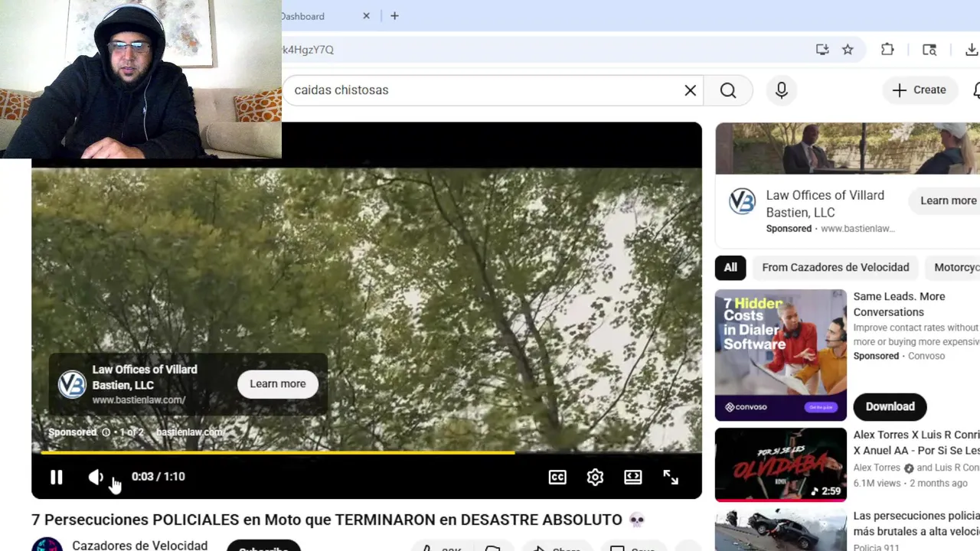Click sidebar ad banner image
The height and width of the screenshot is (551, 980).
click(848, 148)
